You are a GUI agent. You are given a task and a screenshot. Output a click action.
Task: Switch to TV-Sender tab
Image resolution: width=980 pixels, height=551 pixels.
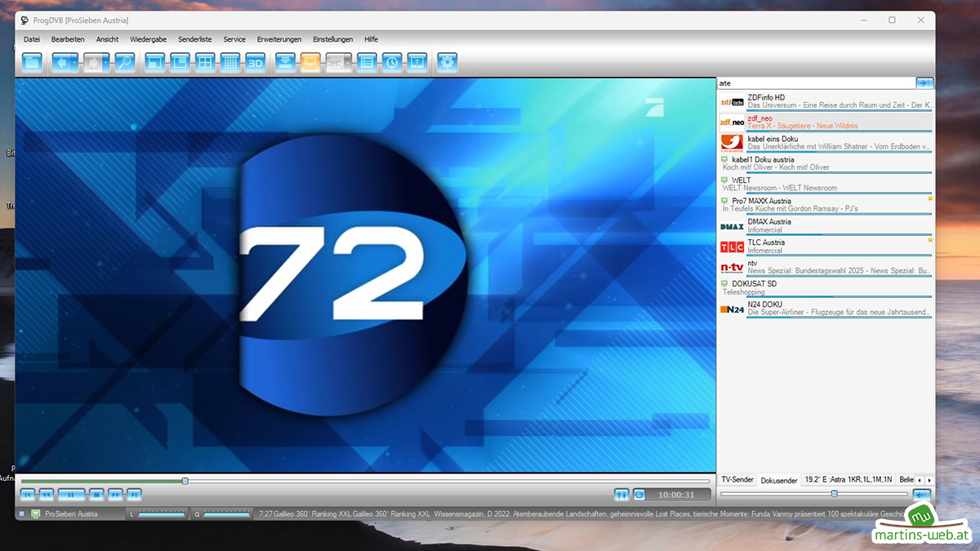tap(737, 480)
